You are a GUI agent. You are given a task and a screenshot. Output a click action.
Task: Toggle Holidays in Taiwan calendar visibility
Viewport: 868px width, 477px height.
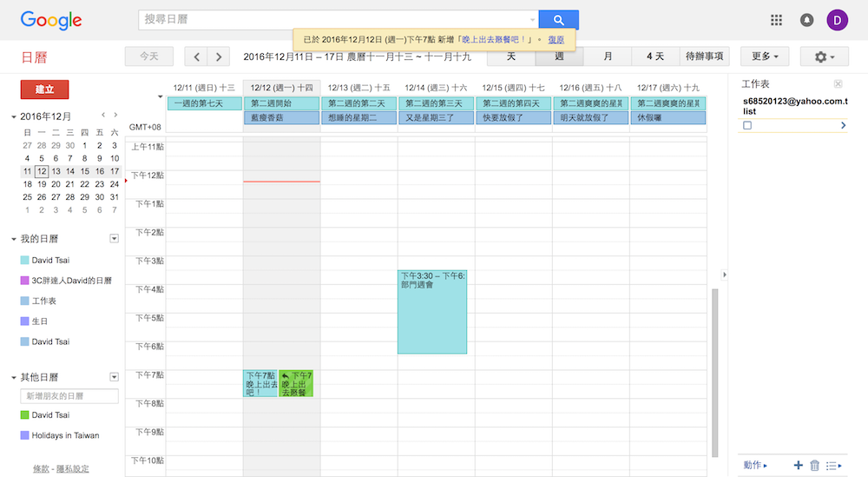click(x=24, y=435)
